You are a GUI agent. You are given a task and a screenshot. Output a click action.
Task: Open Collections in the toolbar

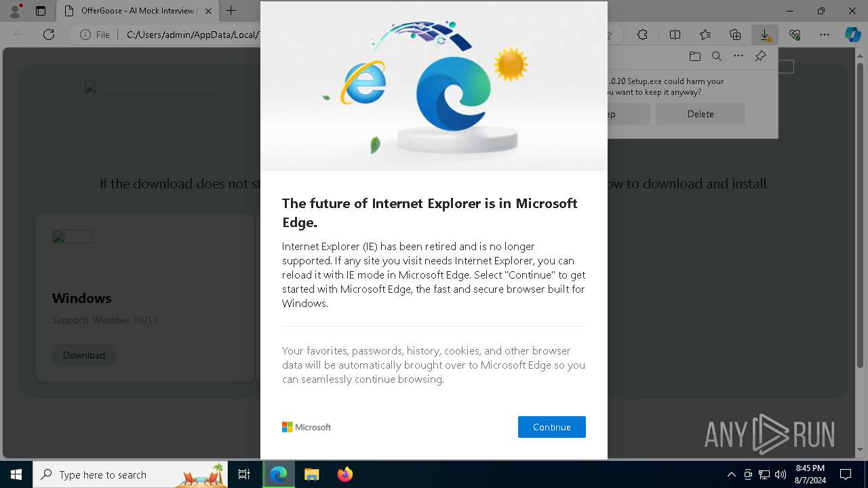tap(735, 35)
